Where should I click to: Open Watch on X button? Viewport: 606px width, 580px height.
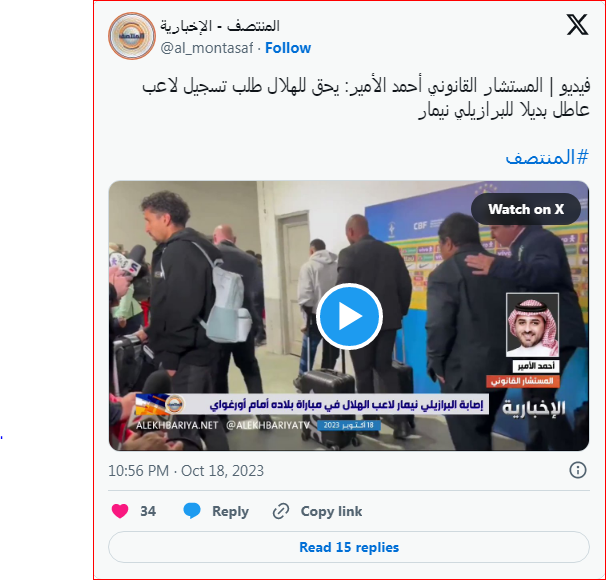point(526,209)
